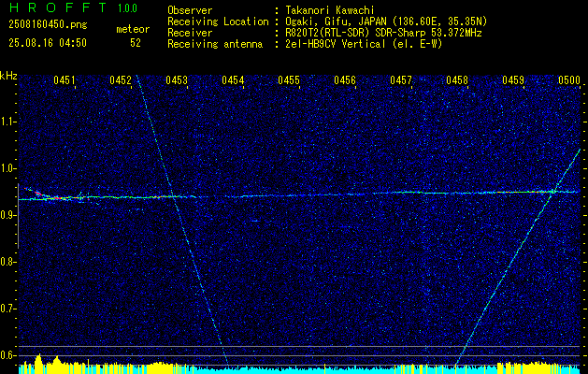Viewport: 588px width, 374px height.
Task: Click the 0459 time marker
Action: pyautogui.click(x=513, y=79)
